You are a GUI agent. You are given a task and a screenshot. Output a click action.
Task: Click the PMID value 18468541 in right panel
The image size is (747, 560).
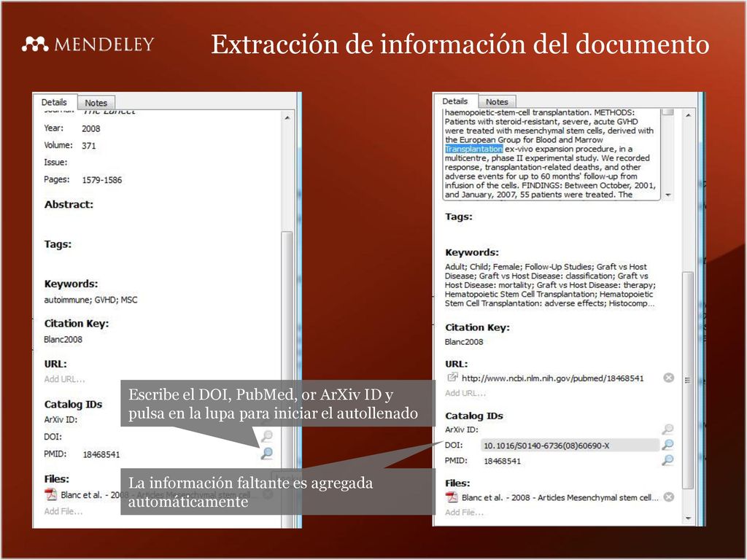tap(502, 461)
